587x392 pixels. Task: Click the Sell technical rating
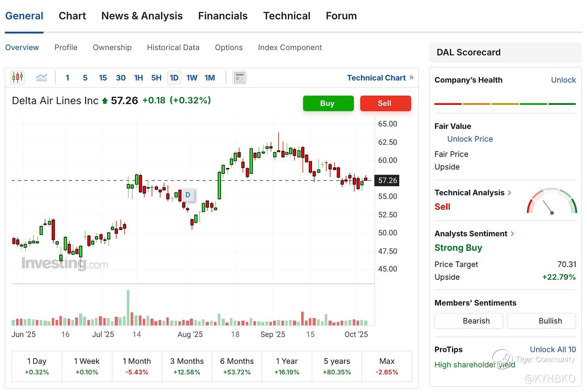tap(442, 207)
